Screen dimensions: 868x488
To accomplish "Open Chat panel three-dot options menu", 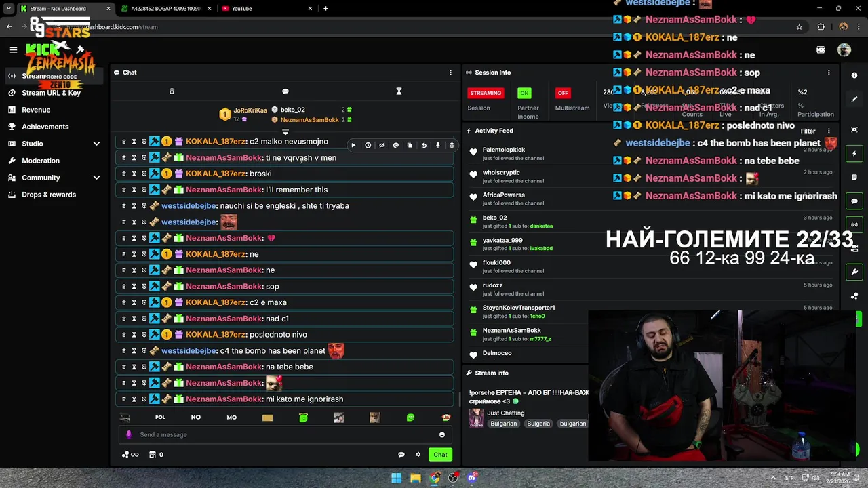I will 450,73.
